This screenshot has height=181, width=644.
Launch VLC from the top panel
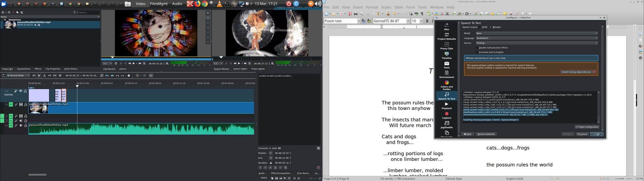(x=220, y=4)
